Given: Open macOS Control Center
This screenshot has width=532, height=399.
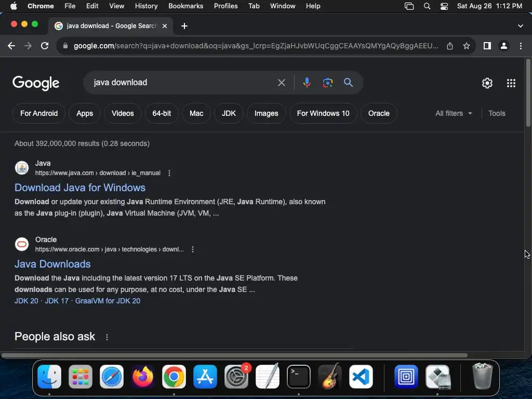Looking at the screenshot, I should [x=444, y=6].
